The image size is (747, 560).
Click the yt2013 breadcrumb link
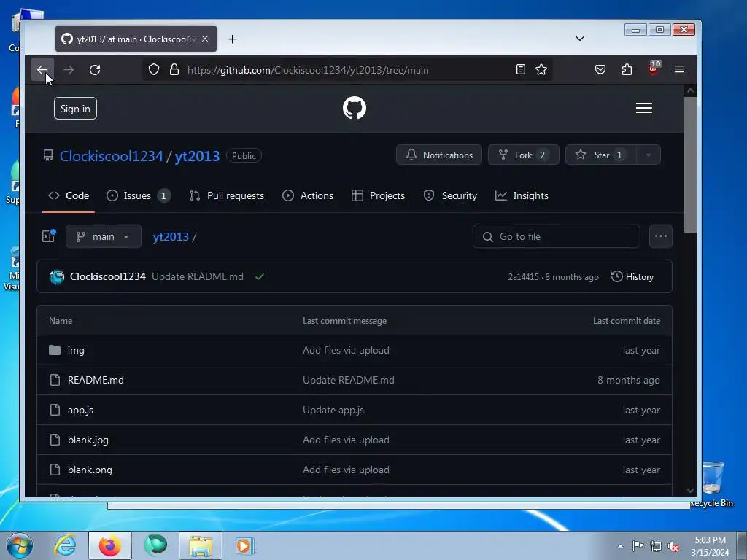pos(171,237)
